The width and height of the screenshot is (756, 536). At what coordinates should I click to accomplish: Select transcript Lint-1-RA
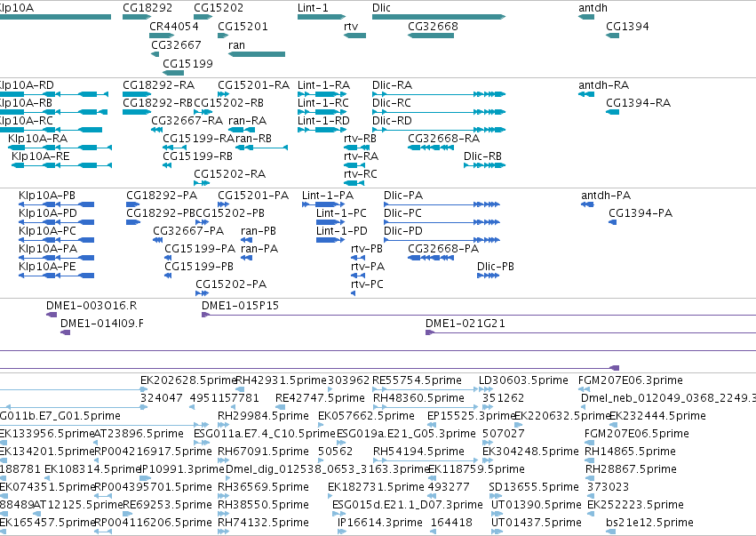coord(322,94)
